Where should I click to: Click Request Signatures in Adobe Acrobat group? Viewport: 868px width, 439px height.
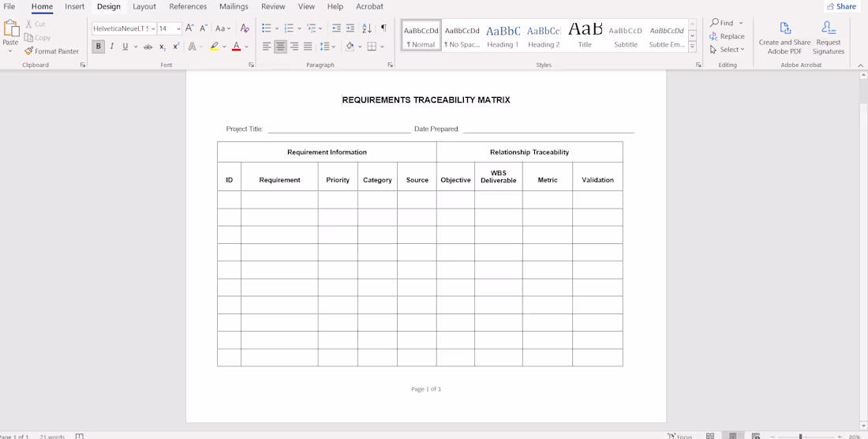tap(828, 38)
